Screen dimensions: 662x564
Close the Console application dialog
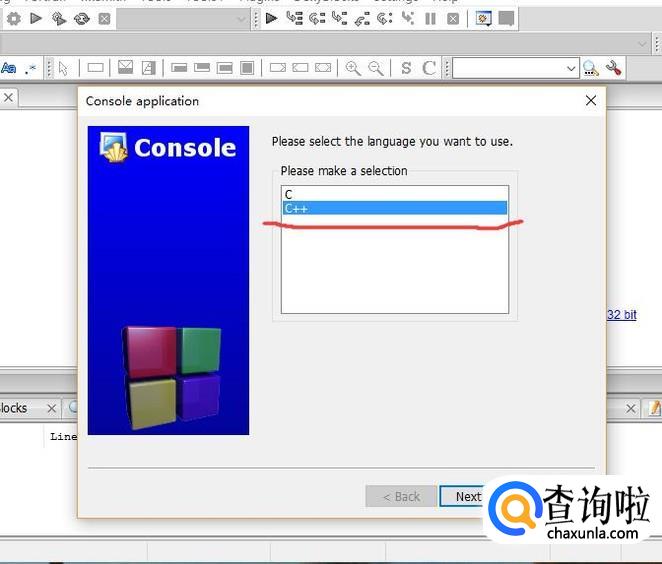tap(591, 100)
